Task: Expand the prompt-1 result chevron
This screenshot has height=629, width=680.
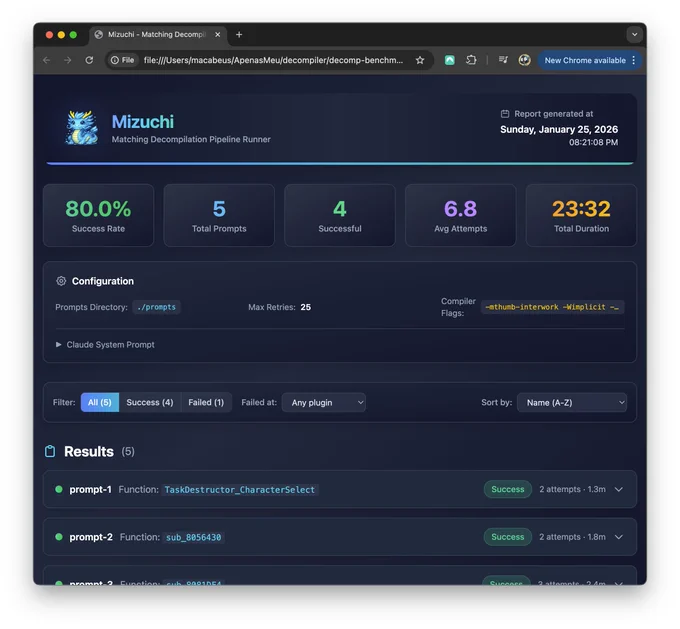Action: pyautogui.click(x=619, y=489)
